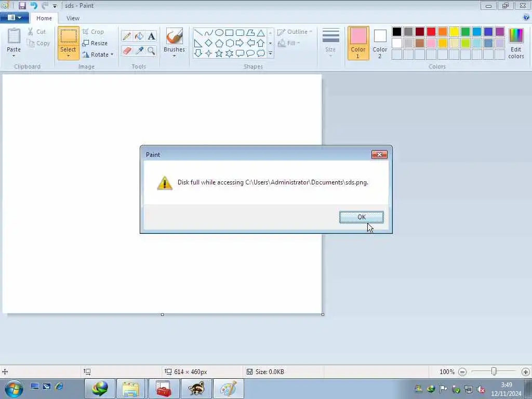Click the Cut button
The width and height of the screenshot is (532, 399).
point(37,32)
